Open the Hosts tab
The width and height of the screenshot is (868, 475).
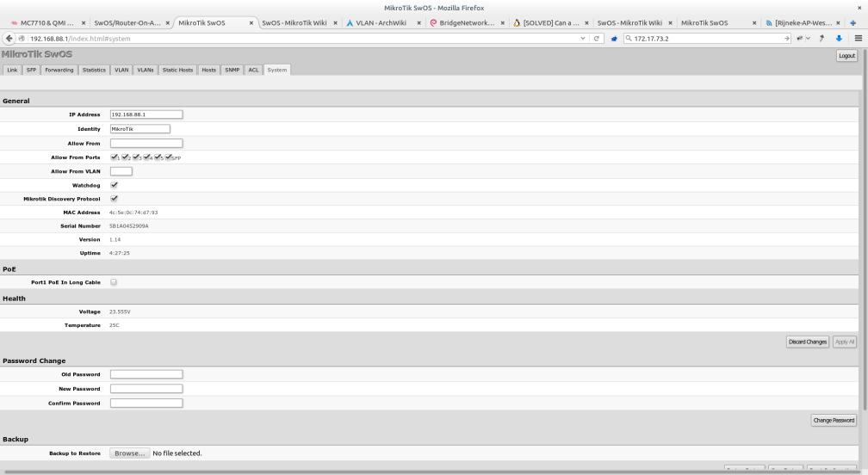[x=208, y=70]
